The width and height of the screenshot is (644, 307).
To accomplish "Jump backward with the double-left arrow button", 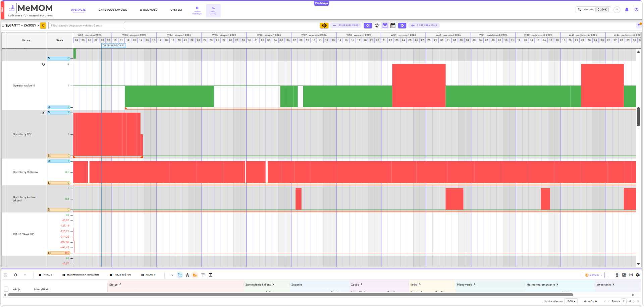I will click(x=368, y=25).
